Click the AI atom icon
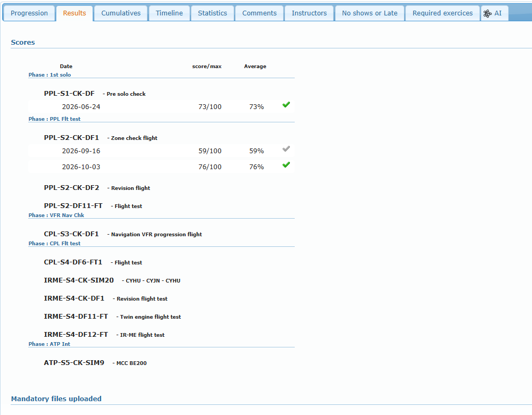 pyautogui.click(x=487, y=14)
